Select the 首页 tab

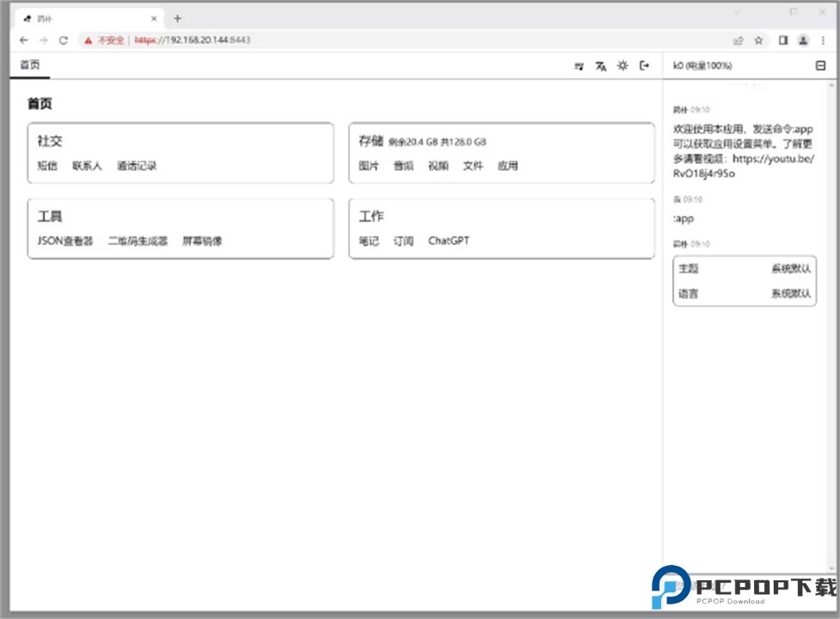point(30,65)
